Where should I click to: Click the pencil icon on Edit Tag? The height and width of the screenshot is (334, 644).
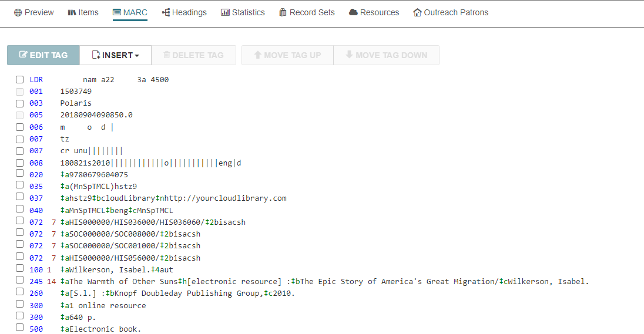[x=24, y=55]
